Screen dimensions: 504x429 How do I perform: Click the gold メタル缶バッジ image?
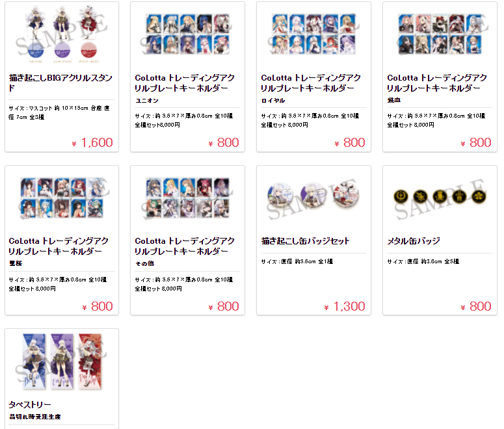pos(440,197)
